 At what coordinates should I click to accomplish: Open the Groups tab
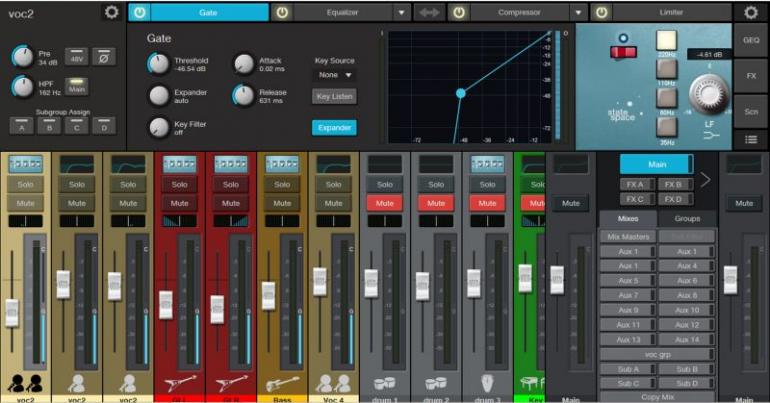point(687,219)
